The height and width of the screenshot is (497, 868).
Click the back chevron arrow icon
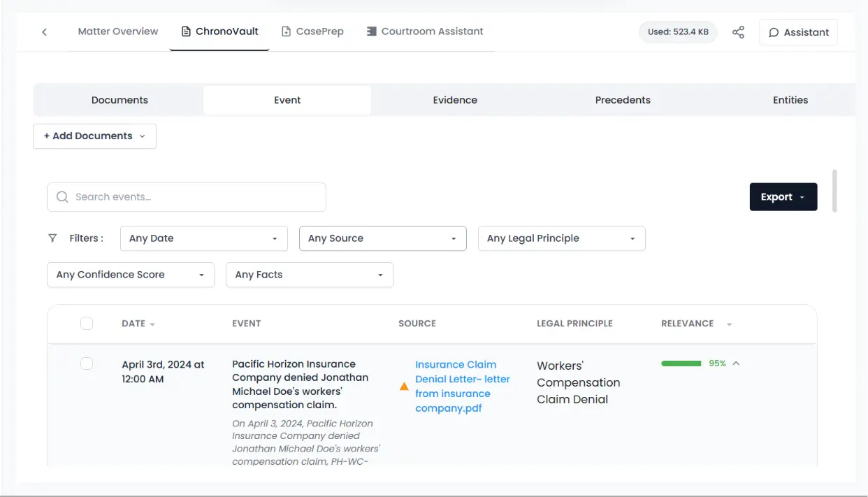[x=45, y=32]
